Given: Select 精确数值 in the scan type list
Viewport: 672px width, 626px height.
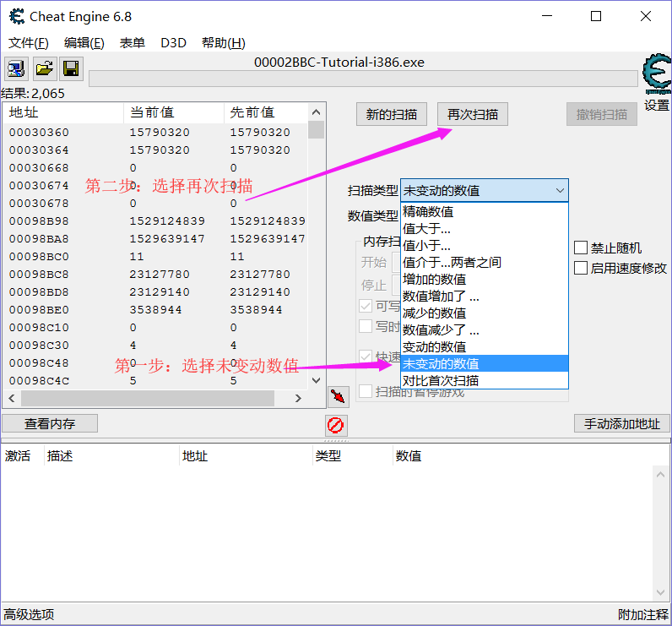Looking at the screenshot, I should tap(485, 211).
